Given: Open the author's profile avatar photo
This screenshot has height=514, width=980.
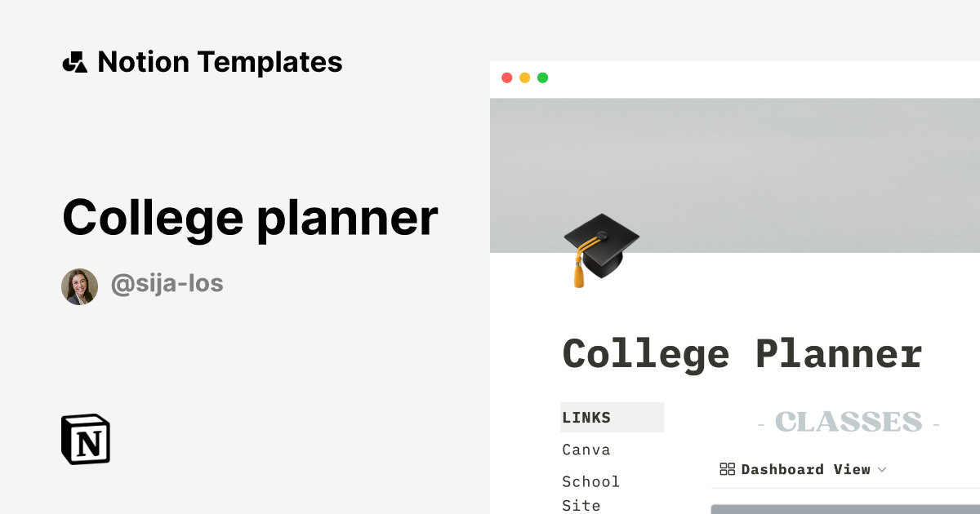Looking at the screenshot, I should click(x=80, y=286).
